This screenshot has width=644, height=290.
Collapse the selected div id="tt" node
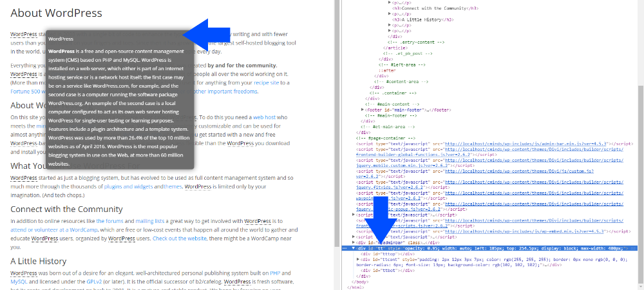coord(353,248)
